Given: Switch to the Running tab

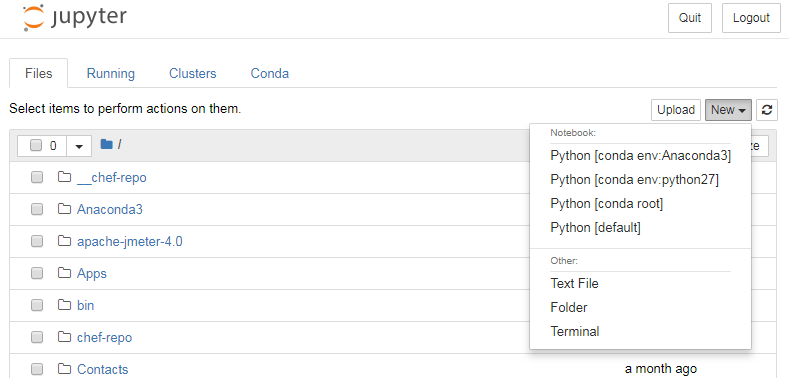Looking at the screenshot, I should point(111,73).
